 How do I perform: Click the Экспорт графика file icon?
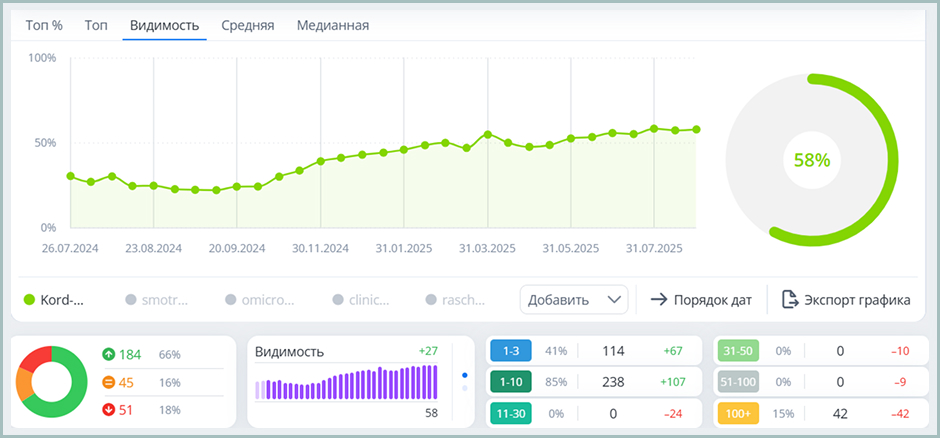tap(790, 299)
